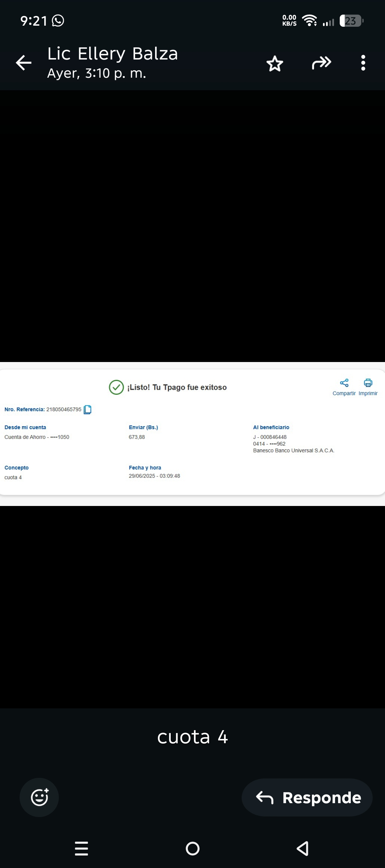Tap the "Ayer, 3:10 p. m." timestamp
The width and height of the screenshot is (385, 868).
point(97,73)
